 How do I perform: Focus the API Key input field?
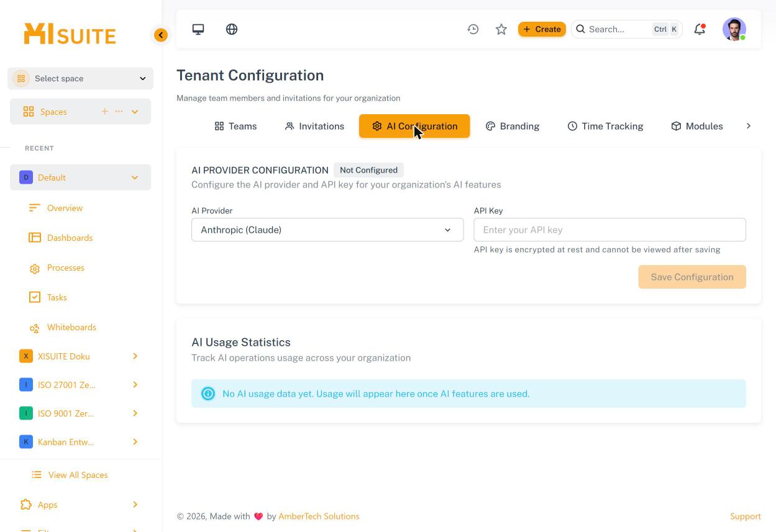click(609, 230)
